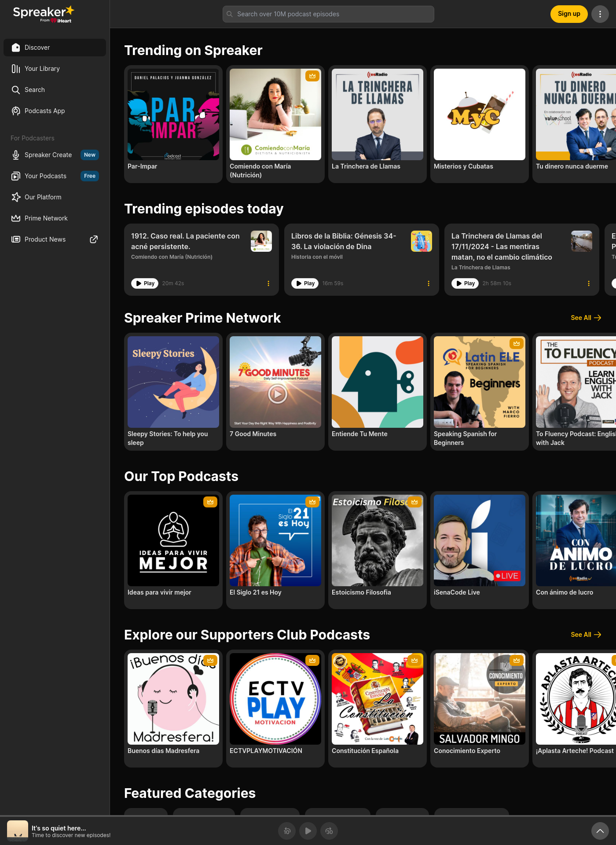Click the Spreaker Create microphone icon
The height and width of the screenshot is (845, 616).
click(x=16, y=155)
